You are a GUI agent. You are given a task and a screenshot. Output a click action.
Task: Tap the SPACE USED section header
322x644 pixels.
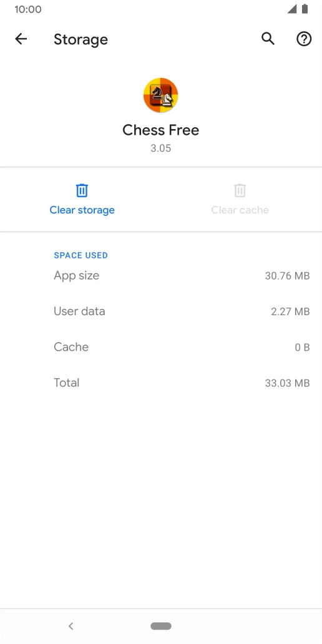coord(81,255)
